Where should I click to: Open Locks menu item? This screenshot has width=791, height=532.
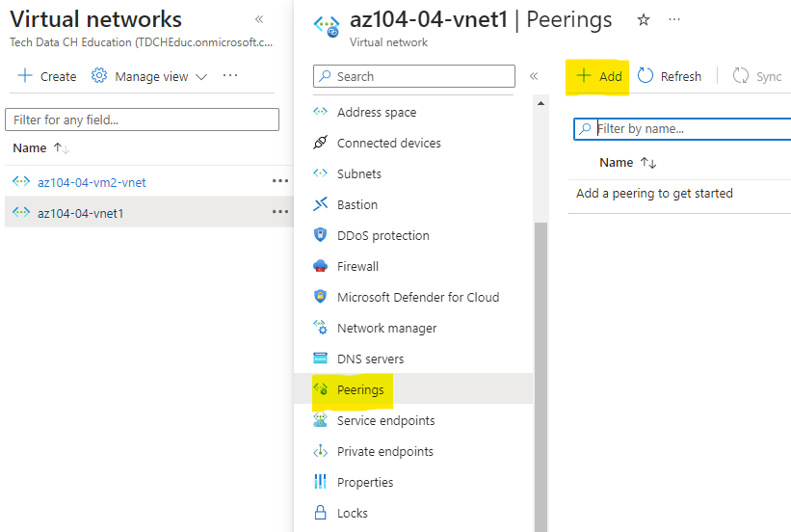click(x=352, y=513)
